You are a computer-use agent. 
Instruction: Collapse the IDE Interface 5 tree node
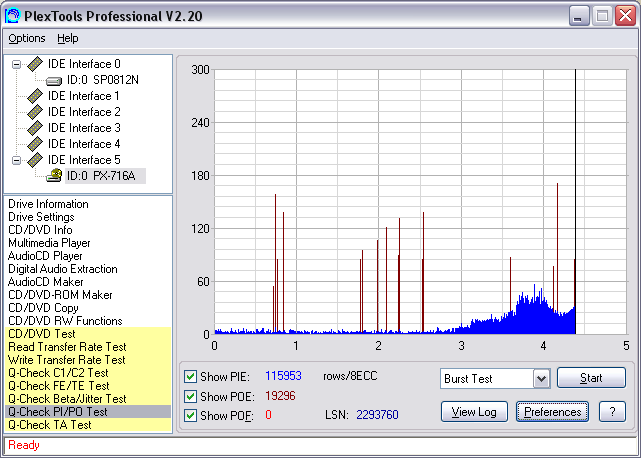(x=16, y=160)
